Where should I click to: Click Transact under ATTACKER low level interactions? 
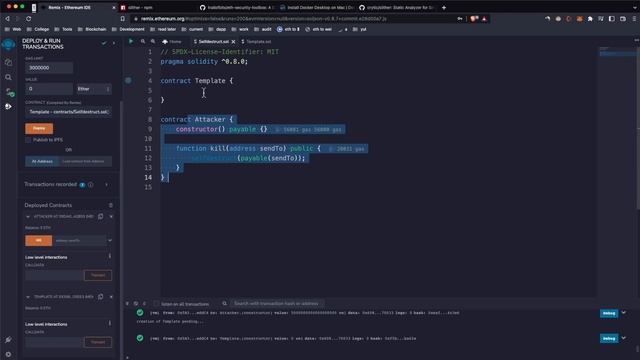click(98, 276)
